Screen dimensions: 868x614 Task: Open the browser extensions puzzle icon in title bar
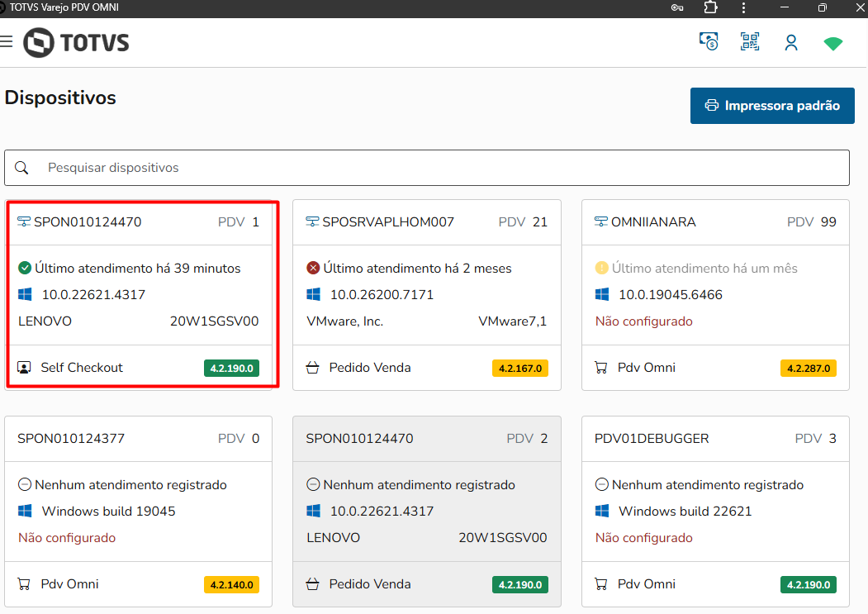711,7
